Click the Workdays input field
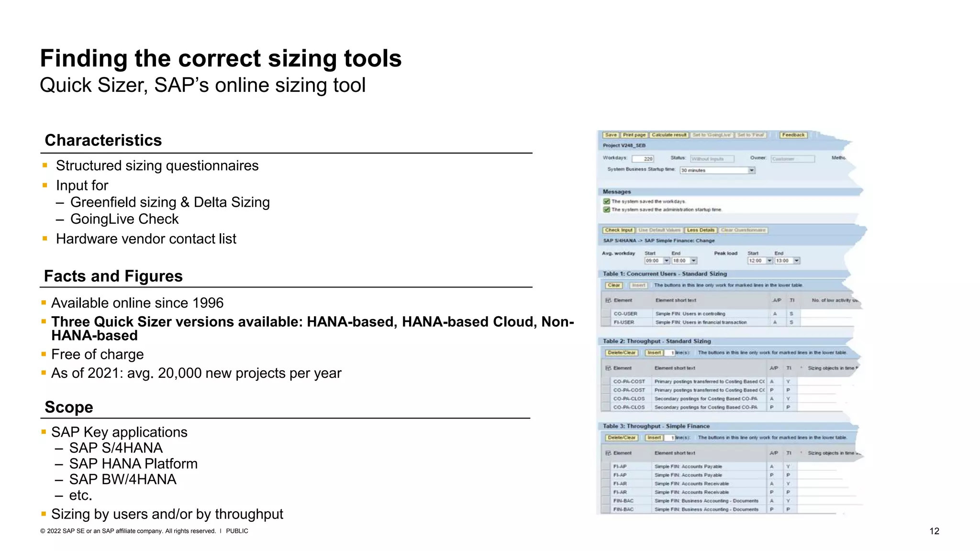Image resolution: width=980 pixels, height=551 pixels. [643, 159]
